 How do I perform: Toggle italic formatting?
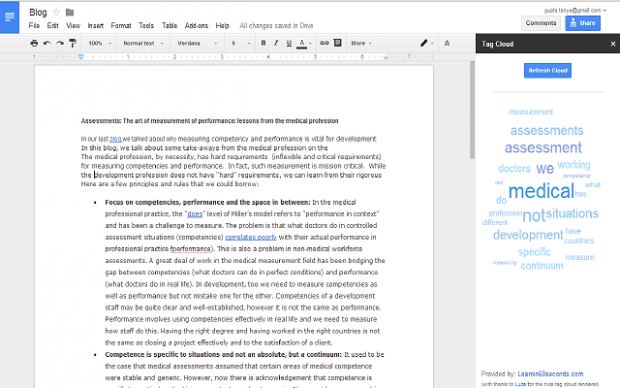(276, 43)
